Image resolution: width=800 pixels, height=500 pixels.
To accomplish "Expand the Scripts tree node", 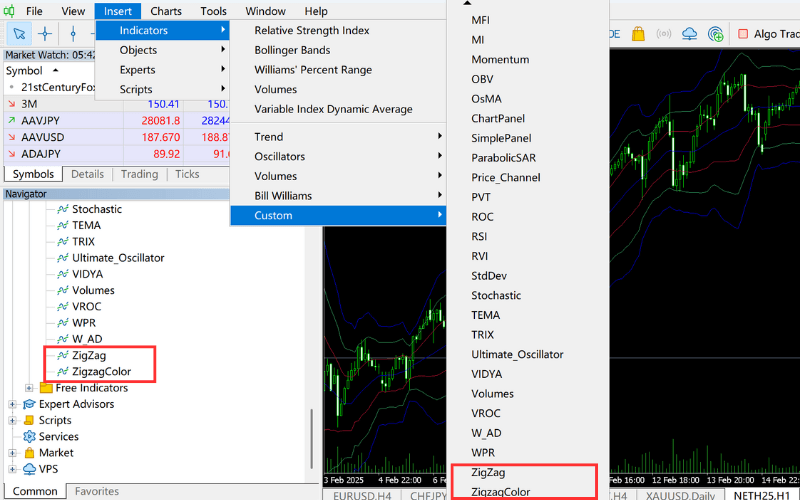I will tap(12, 421).
